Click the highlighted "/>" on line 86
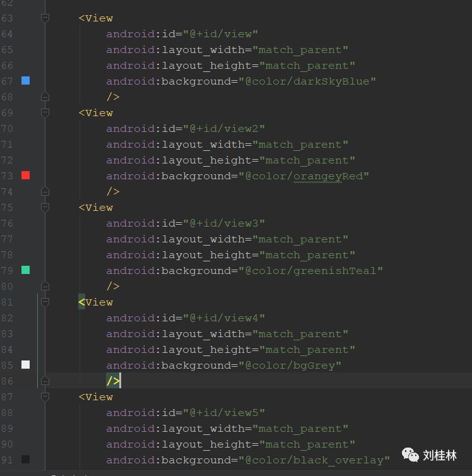Screen dimensions: 472x476 click(x=113, y=381)
